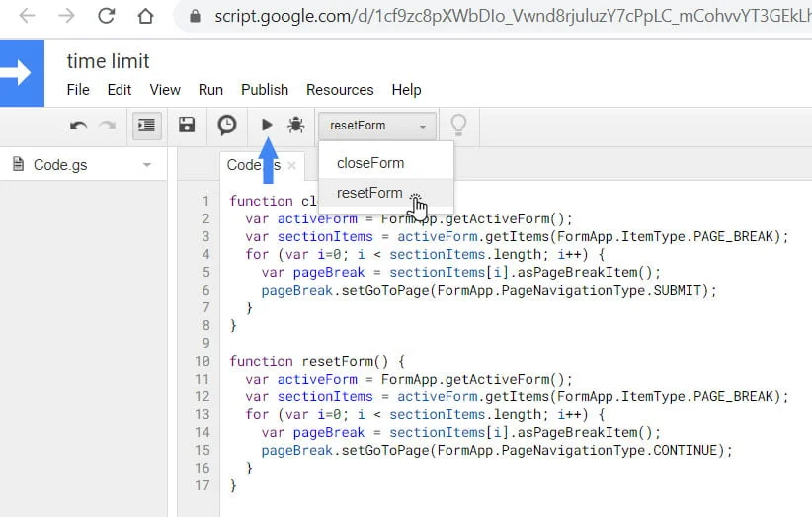Expand the Code.gs file options arrow

[147, 165]
